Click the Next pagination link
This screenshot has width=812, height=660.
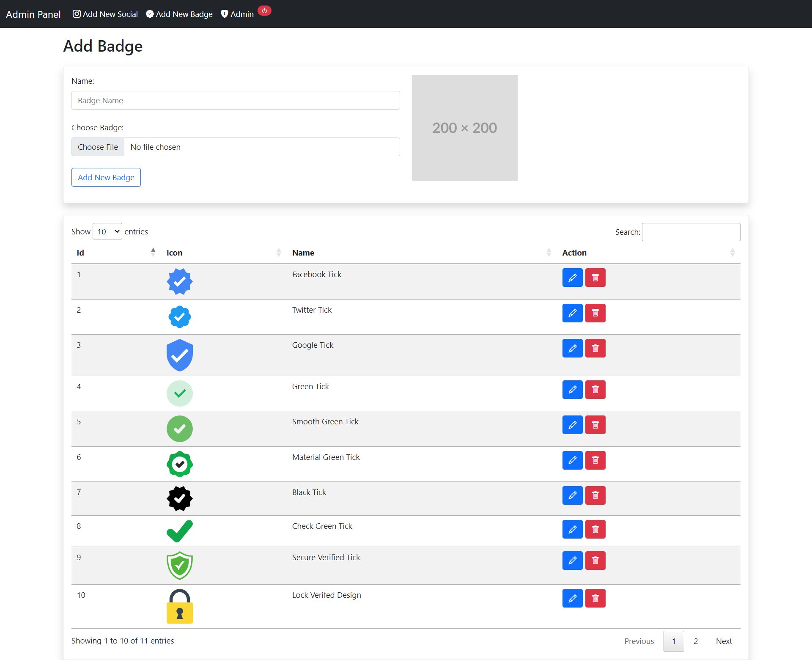click(724, 641)
